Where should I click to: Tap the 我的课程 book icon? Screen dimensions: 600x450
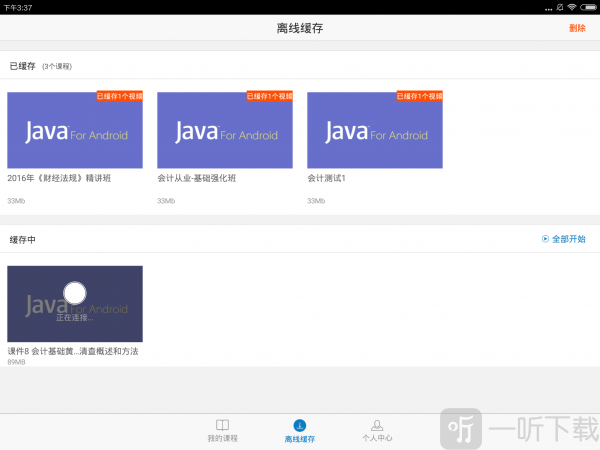coord(223,425)
